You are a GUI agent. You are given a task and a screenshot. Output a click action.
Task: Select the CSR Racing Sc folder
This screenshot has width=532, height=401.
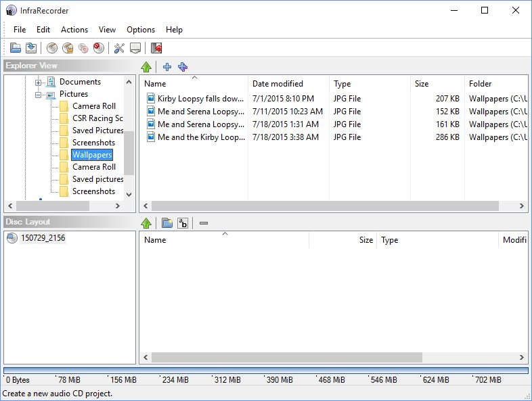(x=97, y=118)
